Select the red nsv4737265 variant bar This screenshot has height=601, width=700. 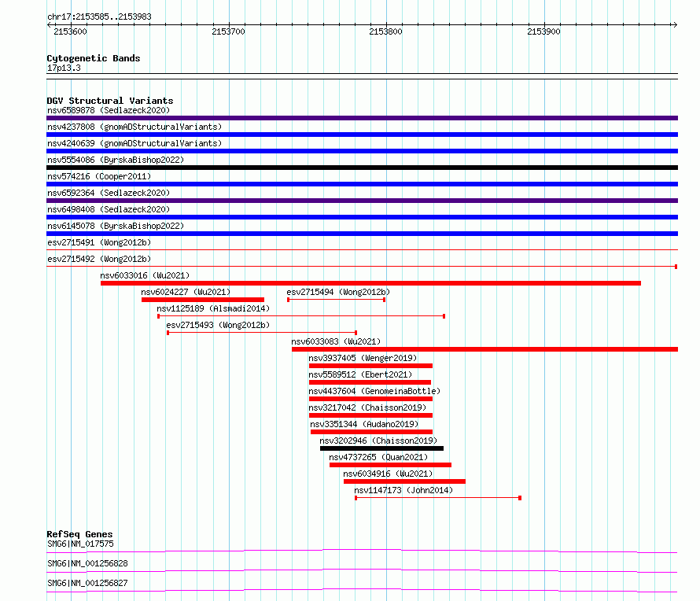click(x=390, y=465)
